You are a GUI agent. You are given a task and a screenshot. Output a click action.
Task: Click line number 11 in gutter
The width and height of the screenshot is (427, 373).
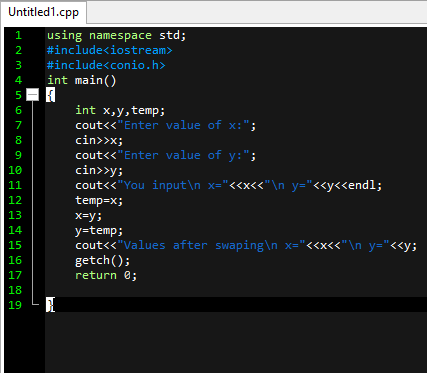coord(15,185)
